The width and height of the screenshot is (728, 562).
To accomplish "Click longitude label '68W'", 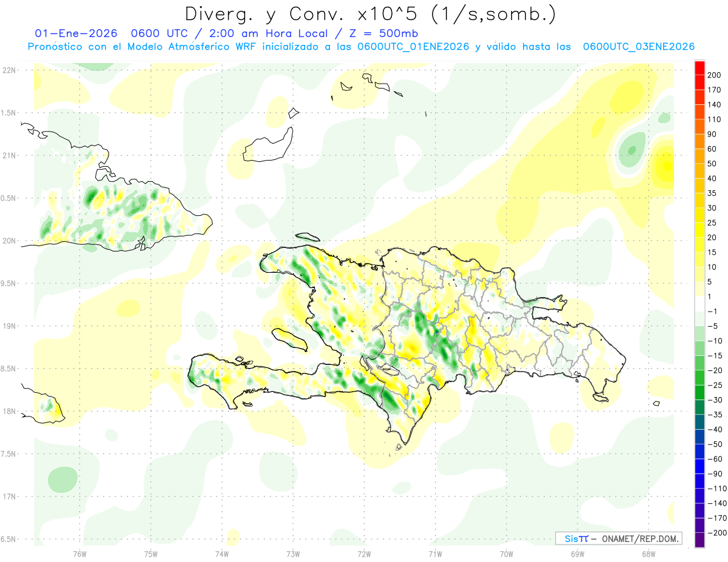I will pyautogui.click(x=649, y=554).
